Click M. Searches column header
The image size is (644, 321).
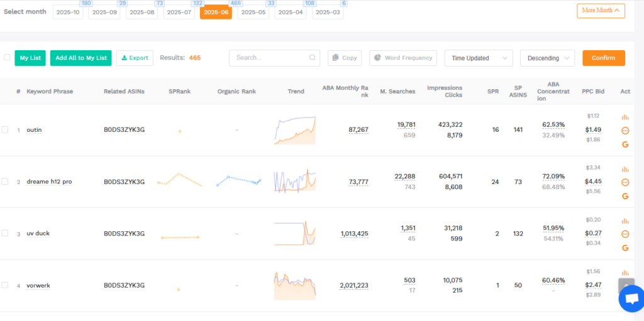pyautogui.click(x=397, y=91)
